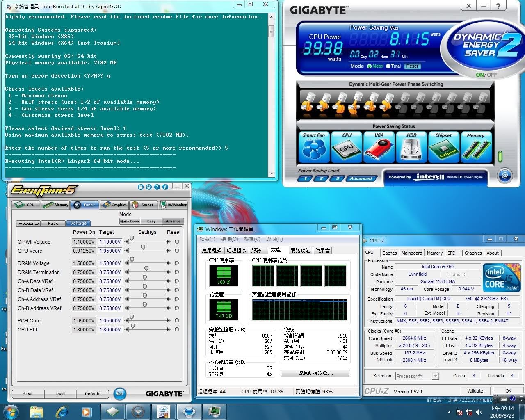
Task: Select Total mode radio button
Action: (x=388, y=66)
